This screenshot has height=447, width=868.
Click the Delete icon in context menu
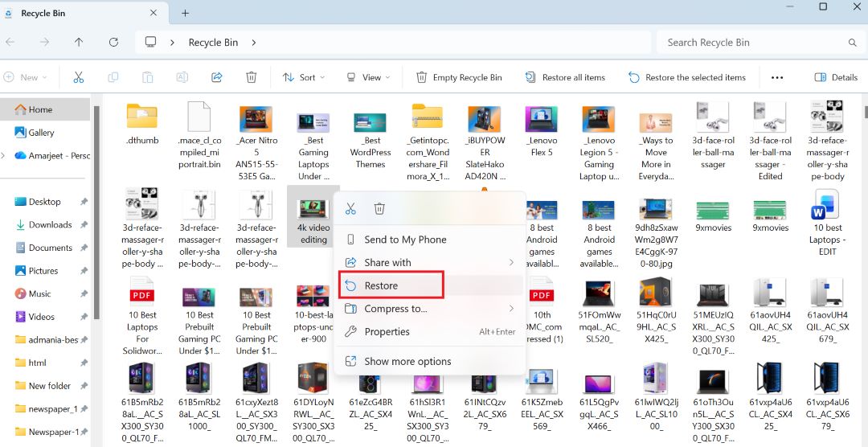tap(379, 209)
